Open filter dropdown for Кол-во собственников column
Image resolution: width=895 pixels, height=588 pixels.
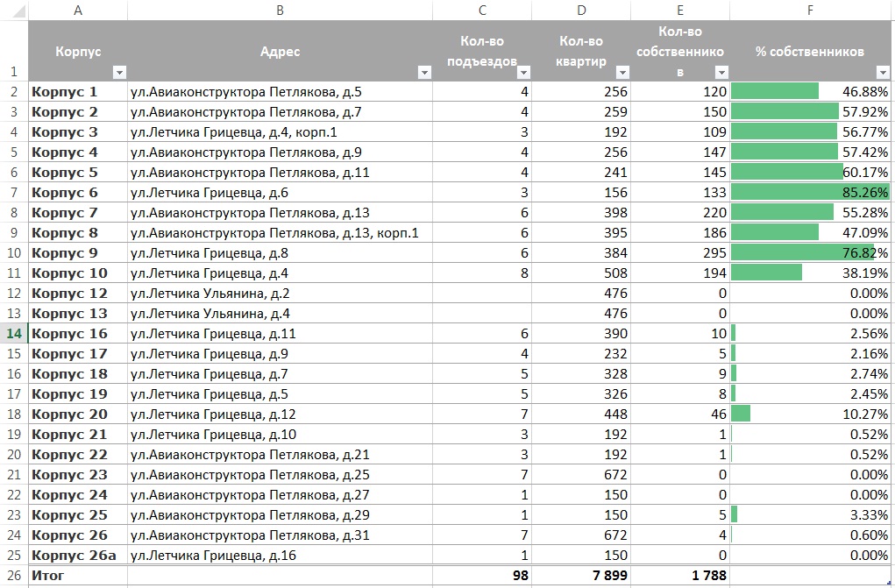click(721, 73)
